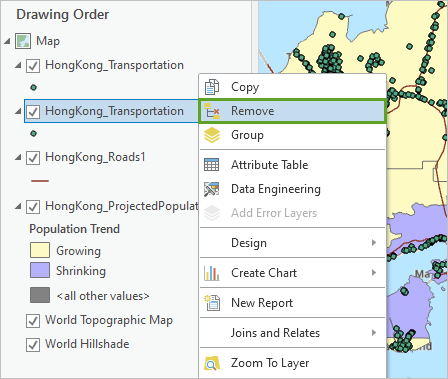This screenshot has height=379, width=448.
Task: Toggle visibility of HongKong_Roads1 layer
Action: coord(33,158)
